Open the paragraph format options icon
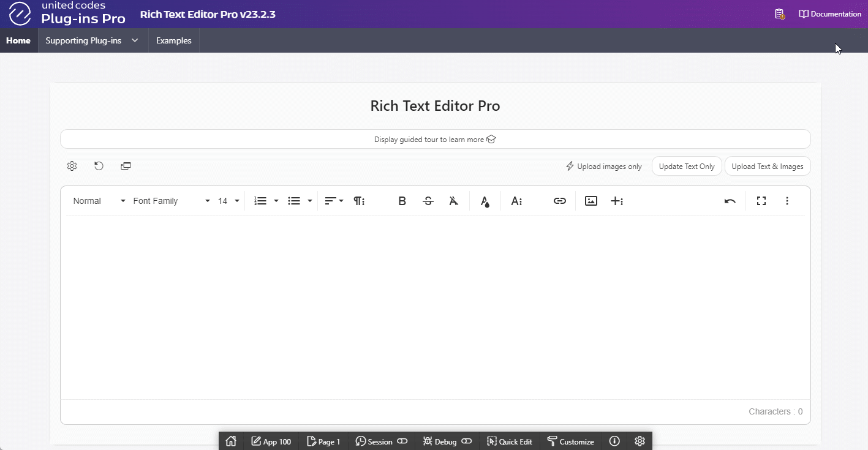The width and height of the screenshot is (868, 450). pyautogui.click(x=359, y=201)
